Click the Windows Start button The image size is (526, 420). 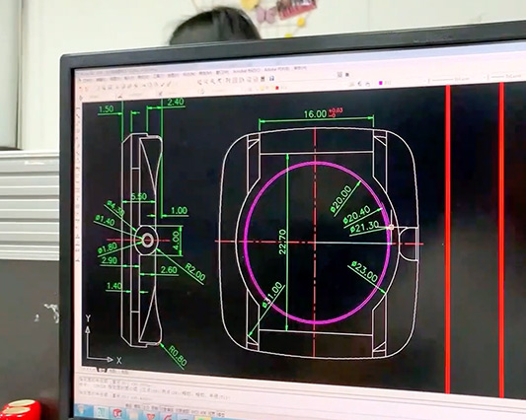[x=82, y=411]
